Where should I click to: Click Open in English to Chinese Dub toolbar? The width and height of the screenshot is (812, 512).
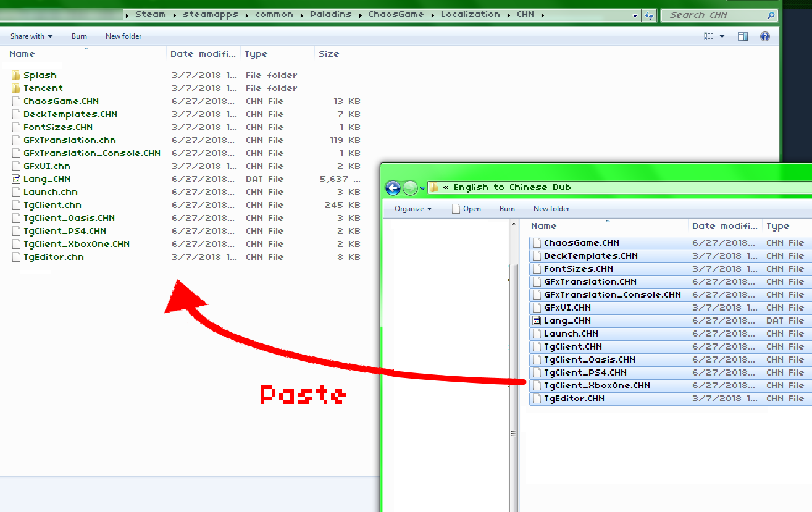(466, 209)
